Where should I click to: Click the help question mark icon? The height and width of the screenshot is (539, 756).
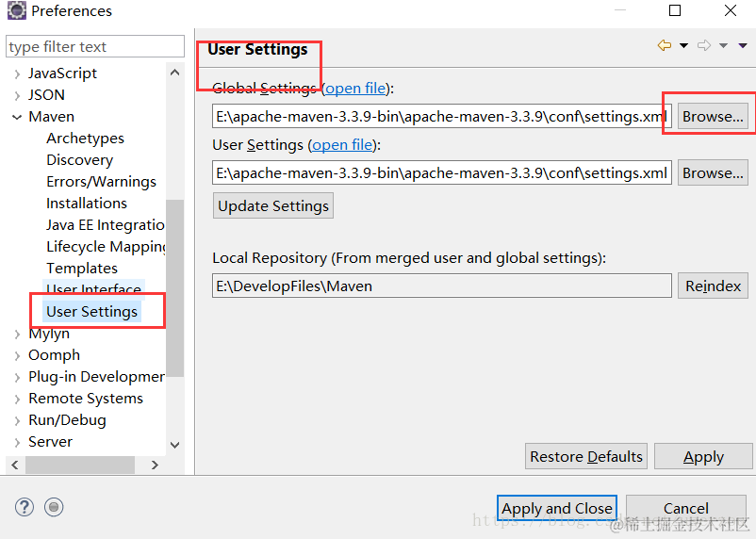(25, 507)
